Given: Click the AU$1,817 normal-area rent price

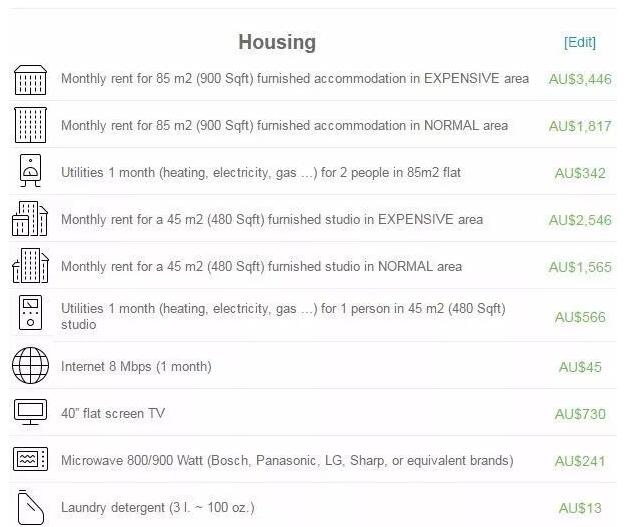Looking at the screenshot, I should tap(579, 126).
